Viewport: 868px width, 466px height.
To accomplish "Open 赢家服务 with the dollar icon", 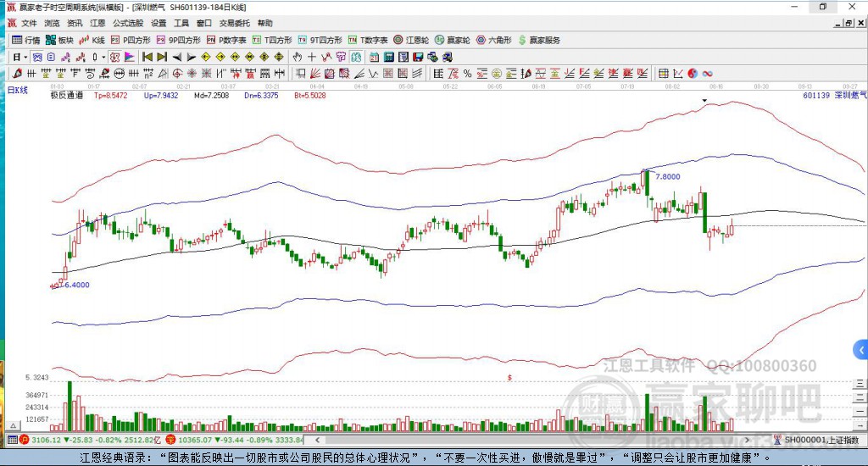I will (539, 40).
